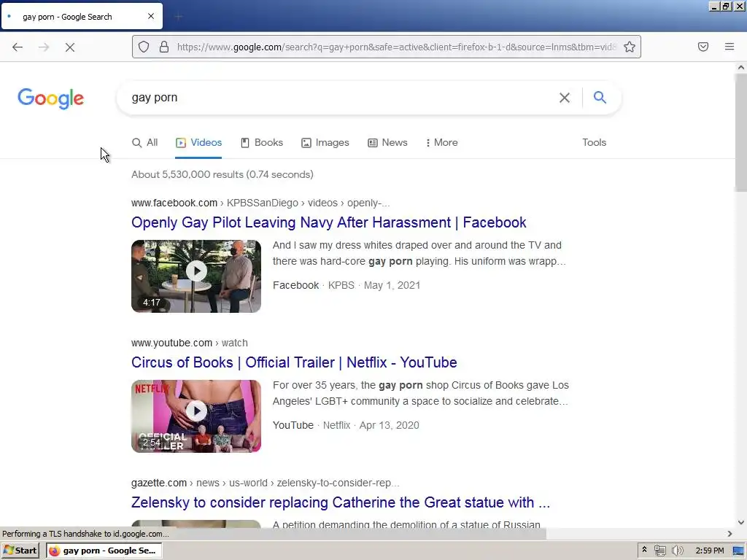Switch to the All results tab
The image size is (747, 560).
145,142
